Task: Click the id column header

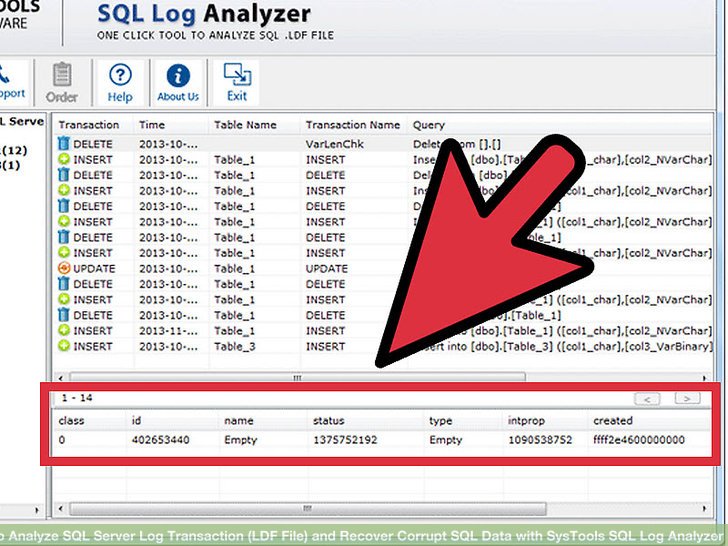Action: pos(136,421)
